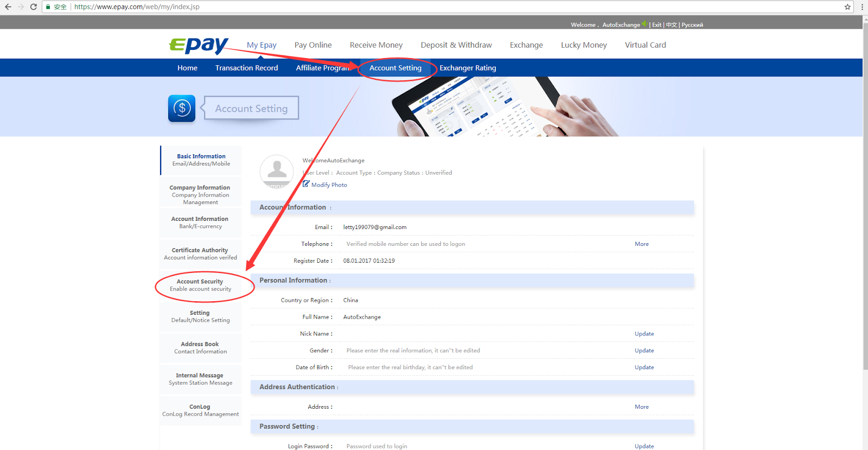The height and width of the screenshot is (450, 868).
Task: Open Virtual Card menu
Action: tap(646, 45)
